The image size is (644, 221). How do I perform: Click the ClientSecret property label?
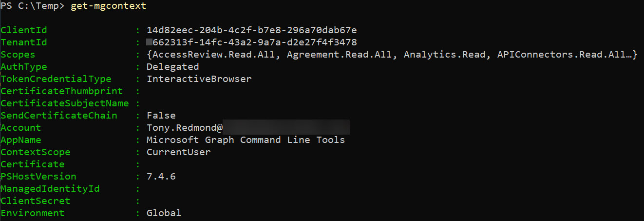(x=36, y=201)
